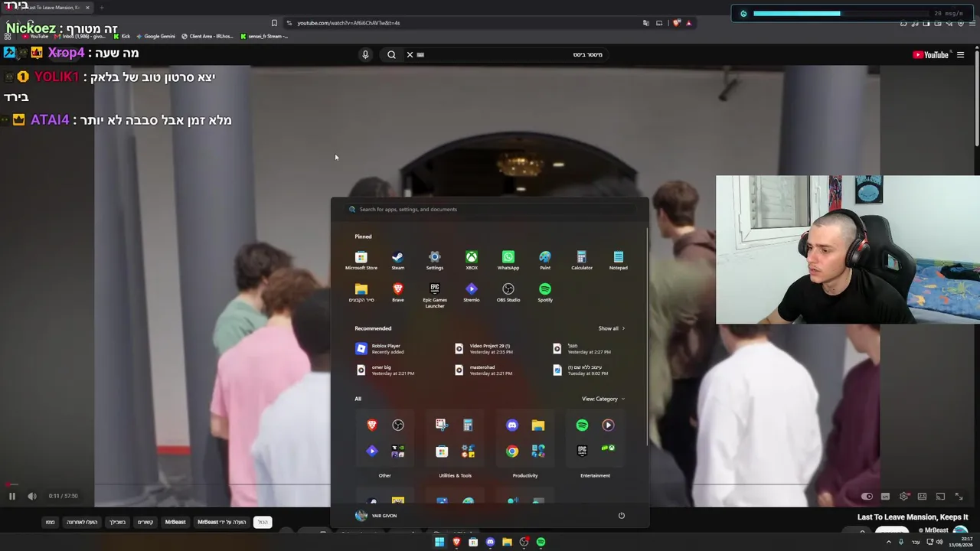
Task: Launch Discord in the Productivity group
Action: [512, 425]
